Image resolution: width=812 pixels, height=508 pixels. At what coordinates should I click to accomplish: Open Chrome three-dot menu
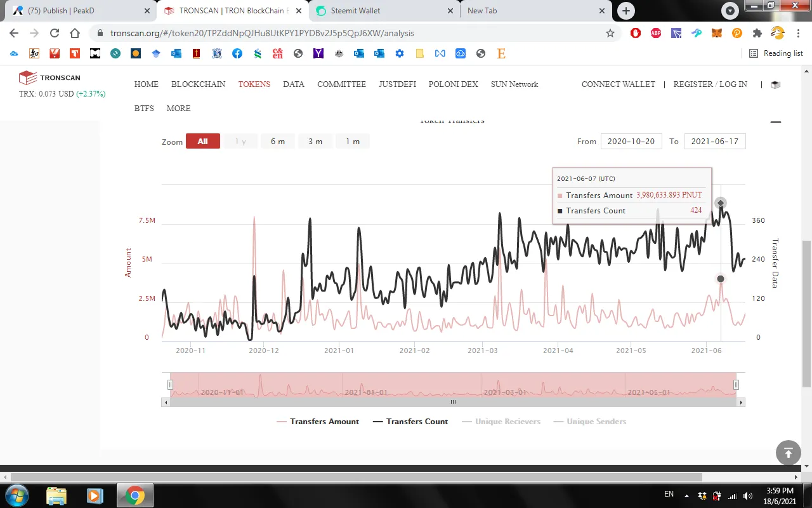tap(797, 33)
